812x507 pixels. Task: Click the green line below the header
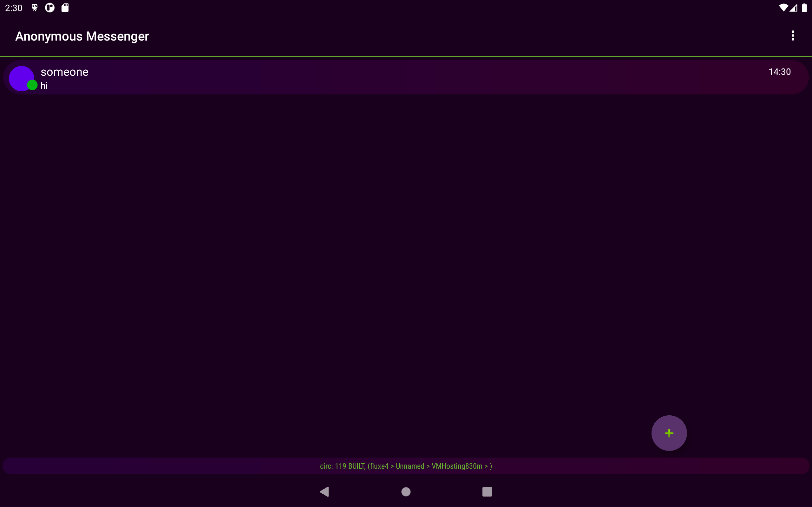pos(406,56)
